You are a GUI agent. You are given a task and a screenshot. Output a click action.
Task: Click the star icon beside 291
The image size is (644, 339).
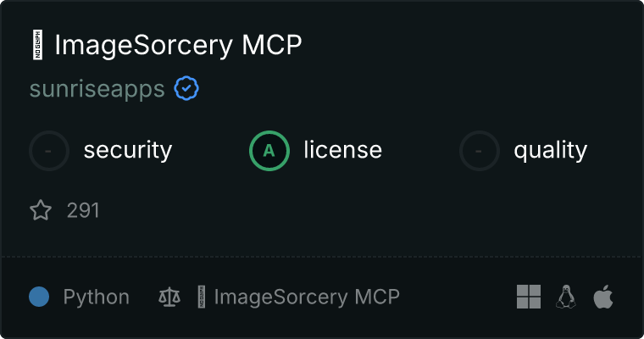tap(41, 210)
